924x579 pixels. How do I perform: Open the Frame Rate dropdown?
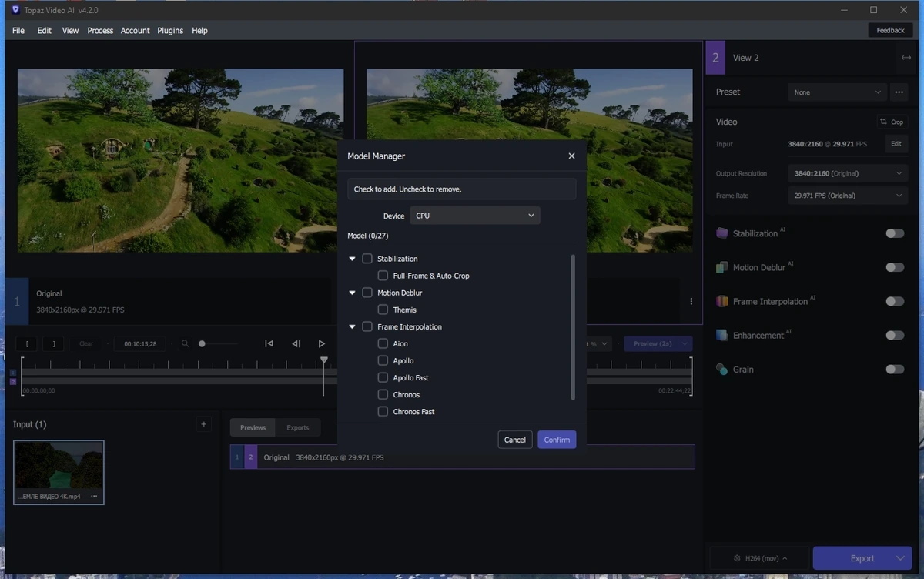[848, 196]
